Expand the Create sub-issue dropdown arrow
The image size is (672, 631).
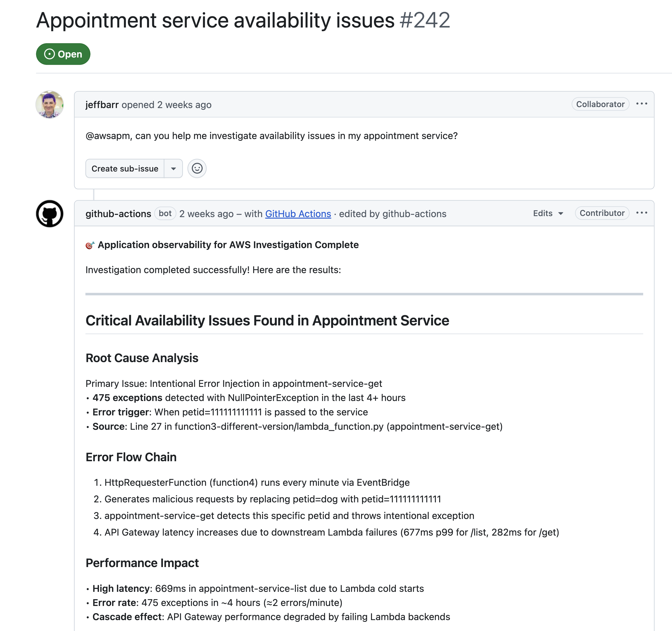point(173,168)
